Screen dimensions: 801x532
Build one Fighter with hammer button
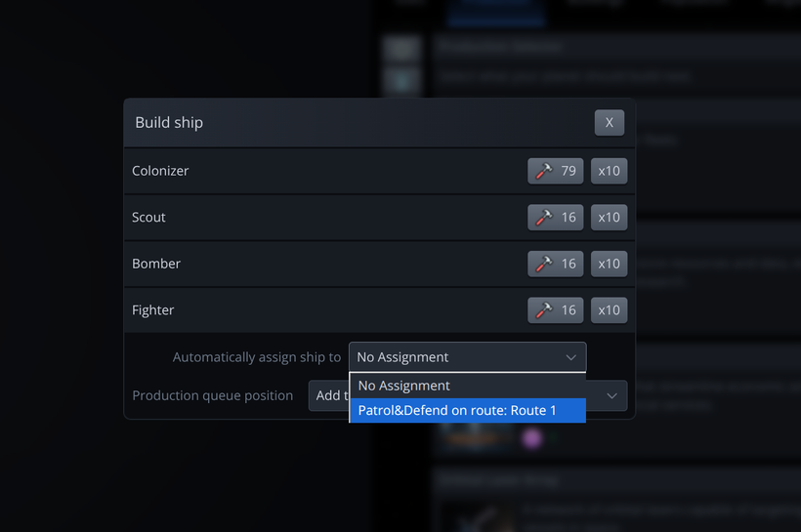point(555,310)
